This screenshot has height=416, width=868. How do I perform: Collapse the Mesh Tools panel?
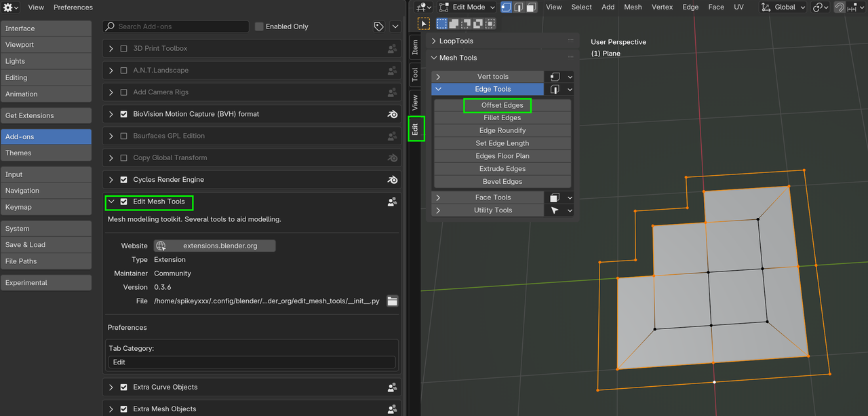coord(434,58)
